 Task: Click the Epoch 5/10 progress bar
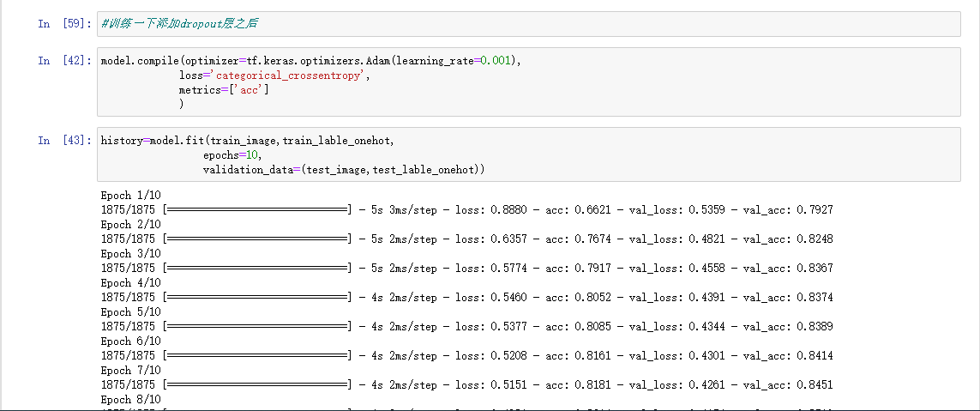(x=257, y=326)
